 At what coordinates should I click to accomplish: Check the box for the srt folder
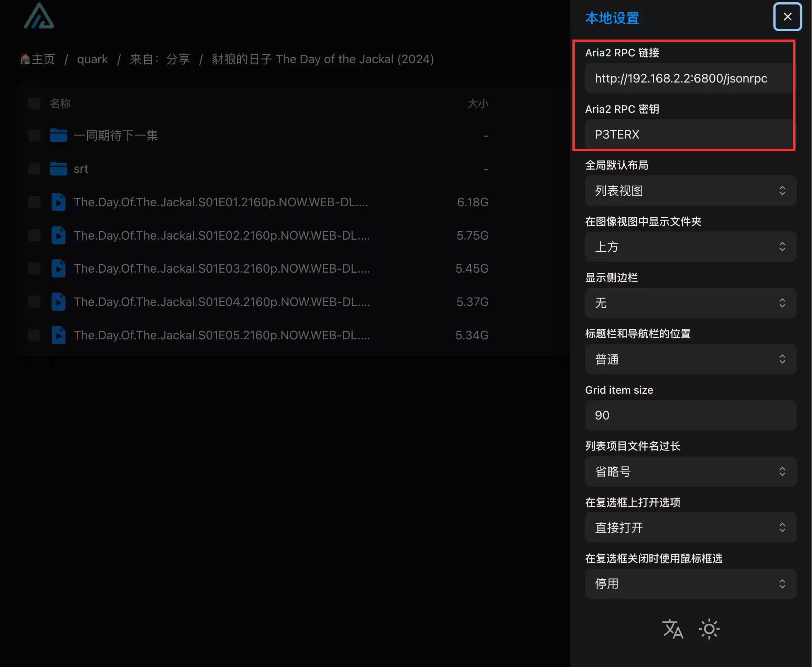[34, 169]
